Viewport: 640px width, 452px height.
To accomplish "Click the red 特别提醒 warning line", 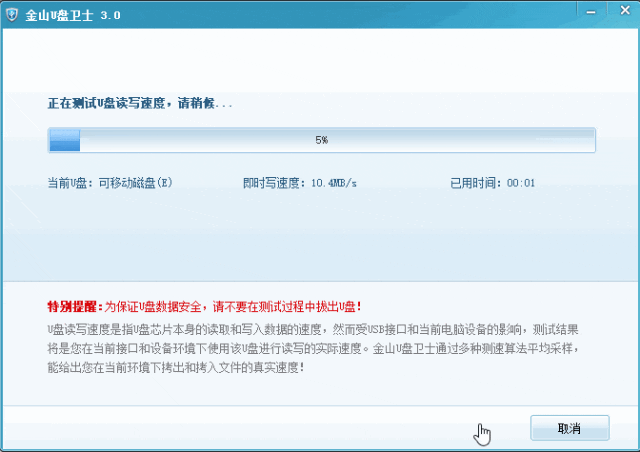I will coord(204,306).
